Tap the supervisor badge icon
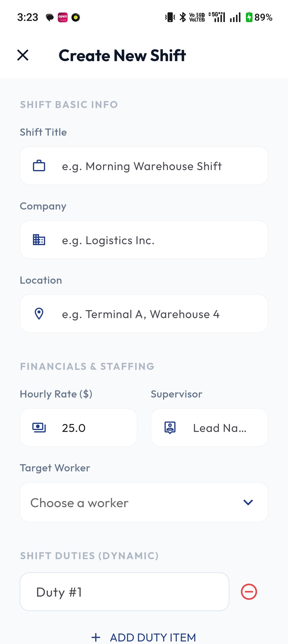This screenshot has width=288, height=644. point(170,427)
